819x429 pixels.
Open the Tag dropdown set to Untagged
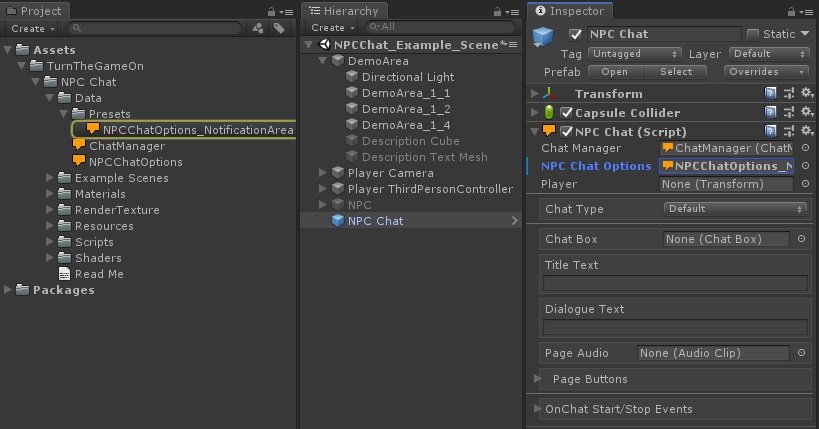tap(634, 54)
